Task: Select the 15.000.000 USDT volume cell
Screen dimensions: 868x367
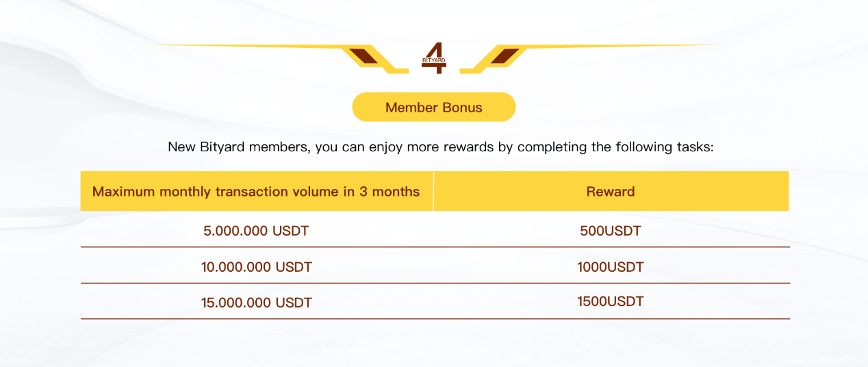Action: (x=256, y=303)
